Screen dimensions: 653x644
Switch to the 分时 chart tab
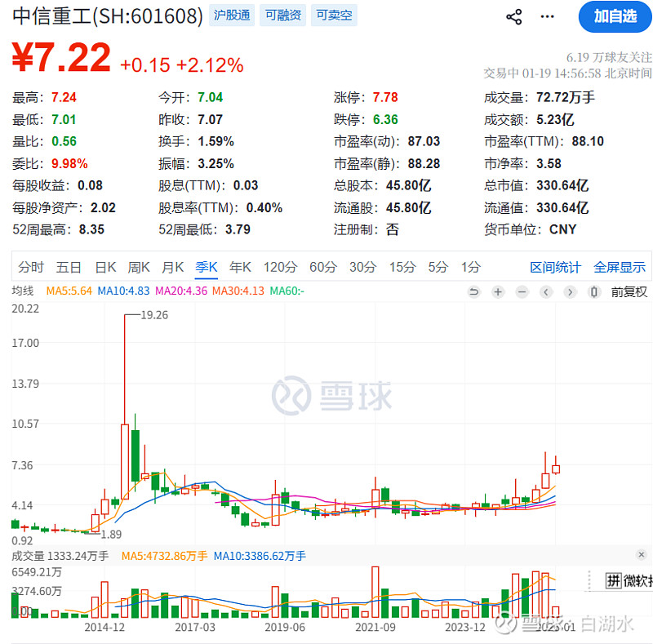pos(31,267)
